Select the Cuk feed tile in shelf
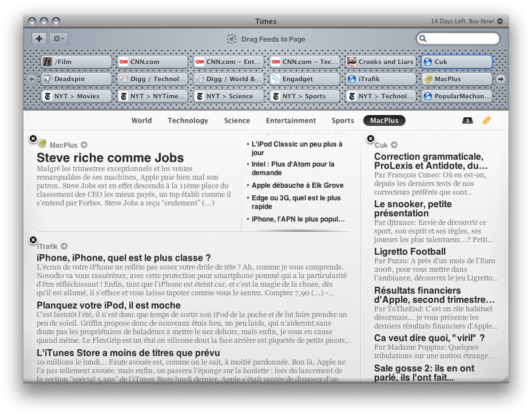532x415 pixels. (456, 62)
